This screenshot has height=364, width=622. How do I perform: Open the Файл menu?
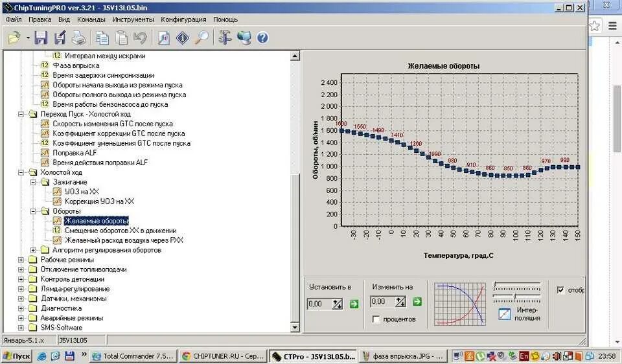14,19
